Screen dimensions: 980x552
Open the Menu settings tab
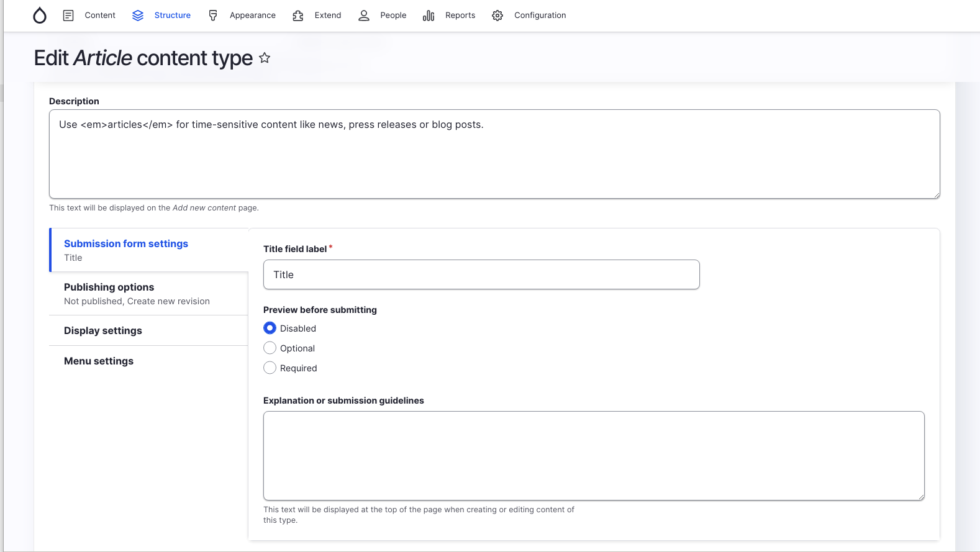tap(99, 361)
